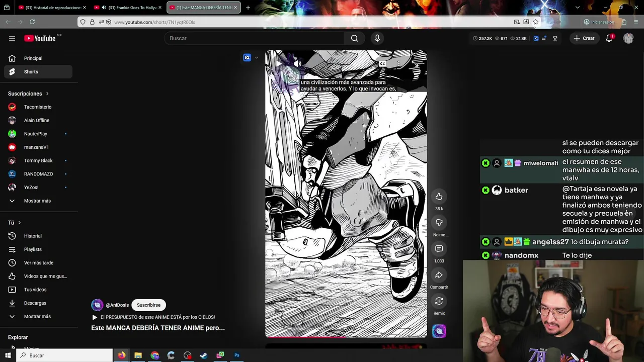Open the Alain Offline channel
Viewport: 644px width, 362px height.
coord(38,121)
